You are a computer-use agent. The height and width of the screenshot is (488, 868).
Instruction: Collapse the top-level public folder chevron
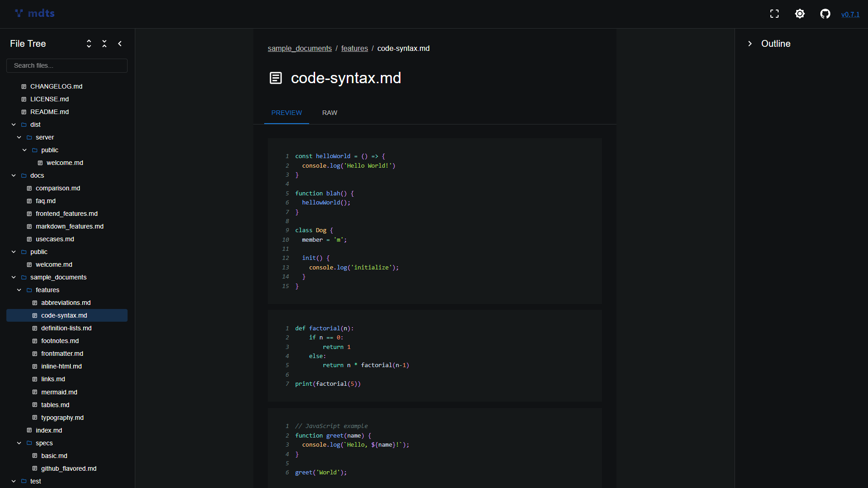[14, 252]
